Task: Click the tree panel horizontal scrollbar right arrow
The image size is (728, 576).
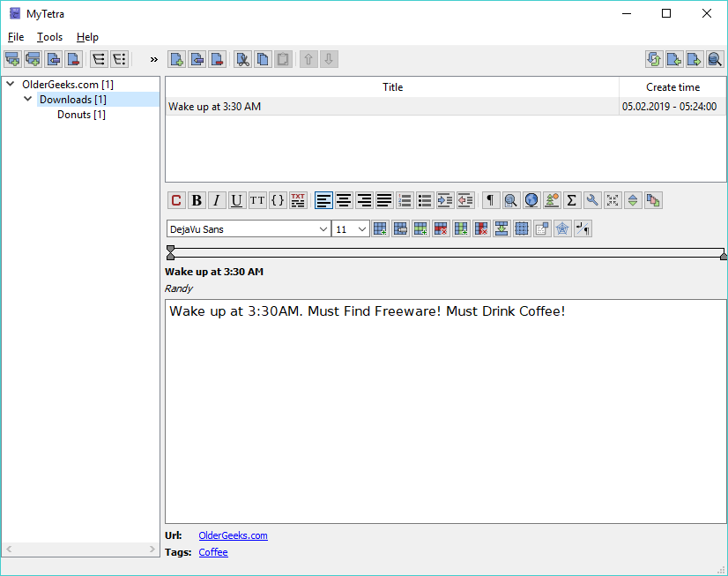Action: [x=152, y=549]
